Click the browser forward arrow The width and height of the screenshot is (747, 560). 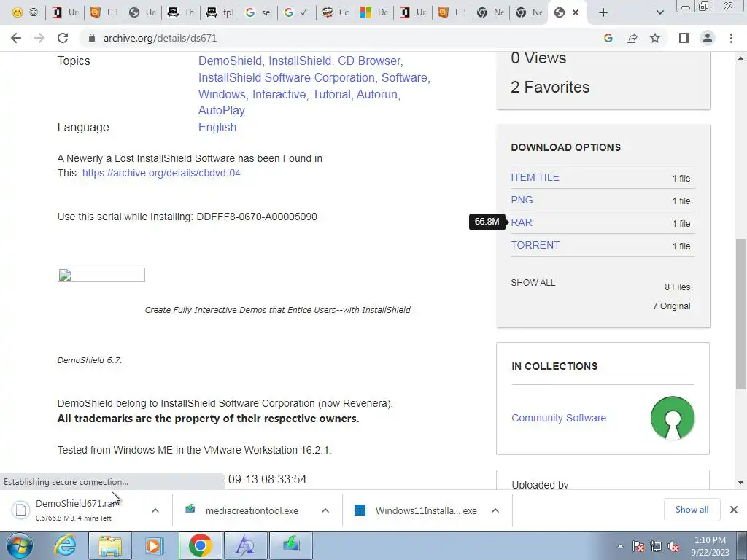tap(39, 38)
